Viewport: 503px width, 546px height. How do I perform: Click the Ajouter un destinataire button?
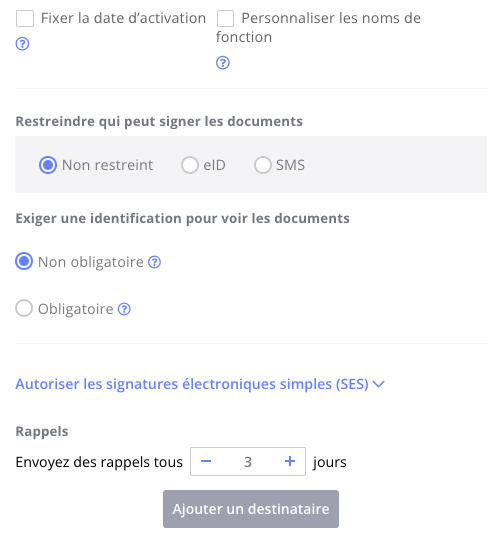click(251, 509)
